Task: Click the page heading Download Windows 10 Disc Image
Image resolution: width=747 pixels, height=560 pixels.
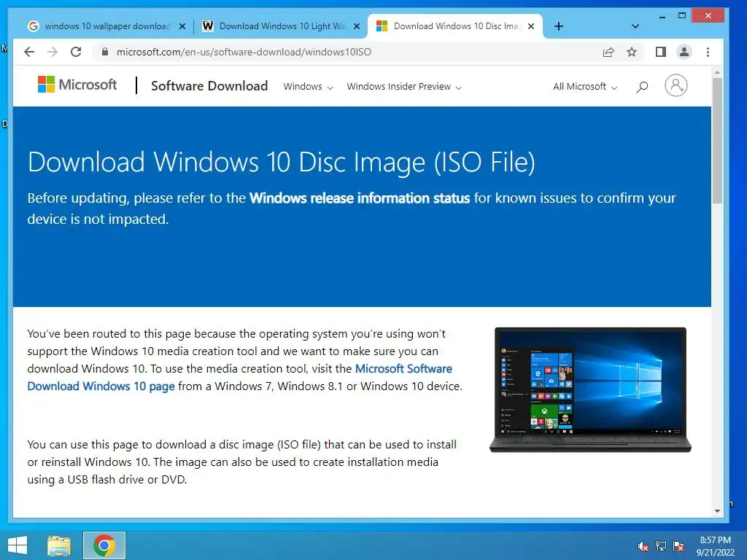Action: point(282,162)
